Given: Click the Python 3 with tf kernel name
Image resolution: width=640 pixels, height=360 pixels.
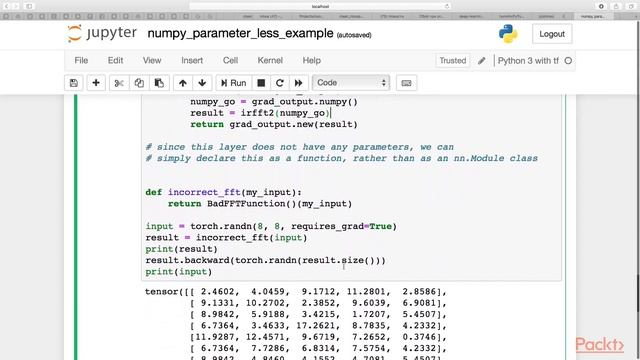Looking at the screenshot, I should (x=528, y=61).
